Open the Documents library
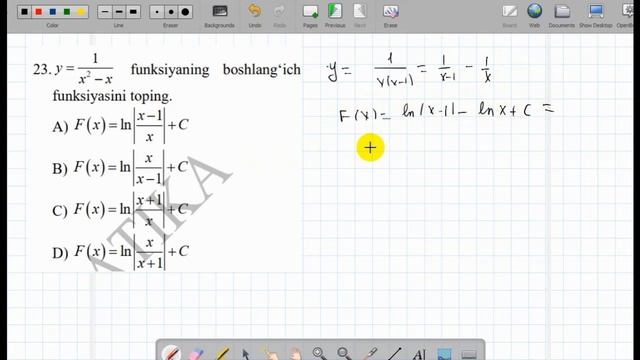Screen dimensions: 640x360 [562, 16]
